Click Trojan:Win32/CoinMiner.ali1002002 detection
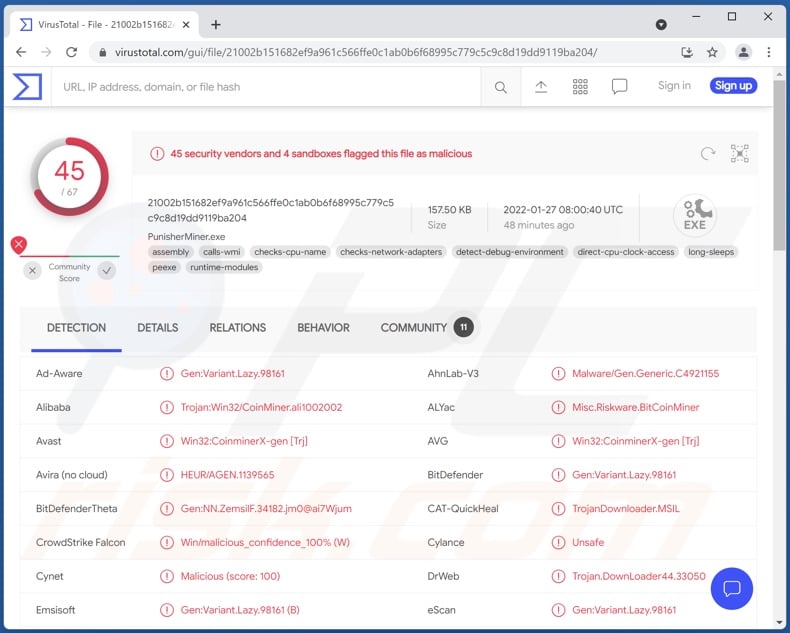 [261, 407]
